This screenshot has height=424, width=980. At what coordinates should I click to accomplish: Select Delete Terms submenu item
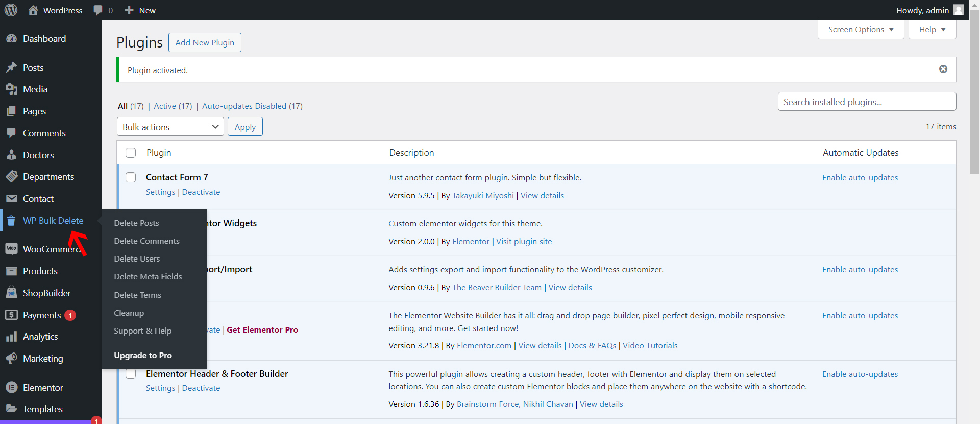point(138,295)
